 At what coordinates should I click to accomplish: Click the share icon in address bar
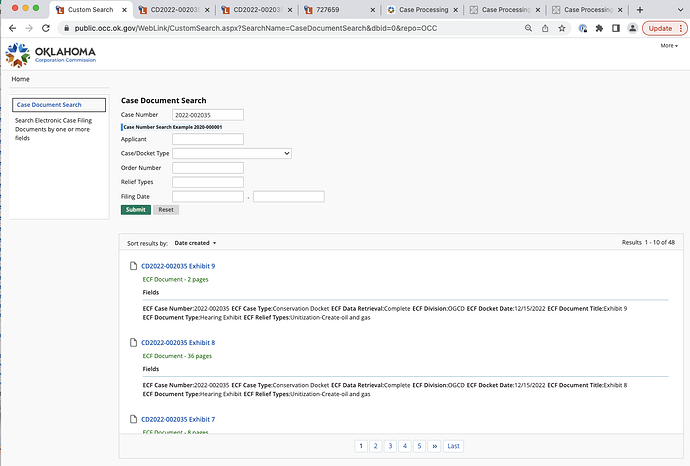[x=545, y=28]
